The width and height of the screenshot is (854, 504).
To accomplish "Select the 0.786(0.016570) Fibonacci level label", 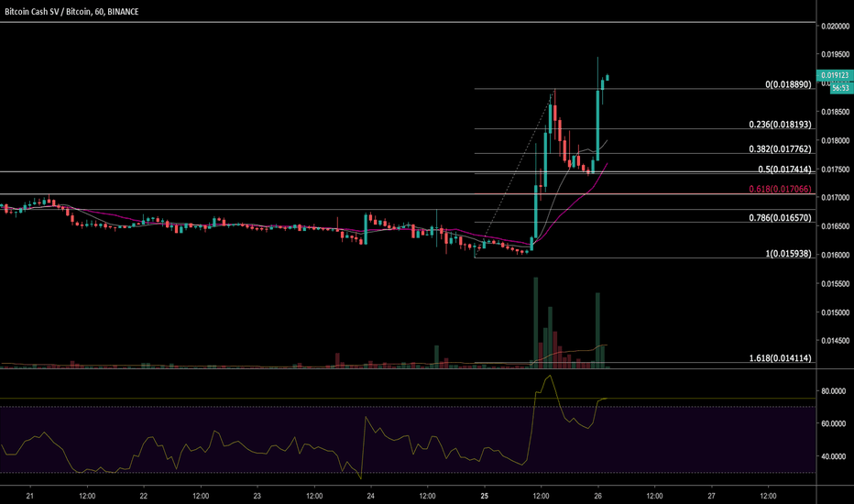I will [780, 218].
